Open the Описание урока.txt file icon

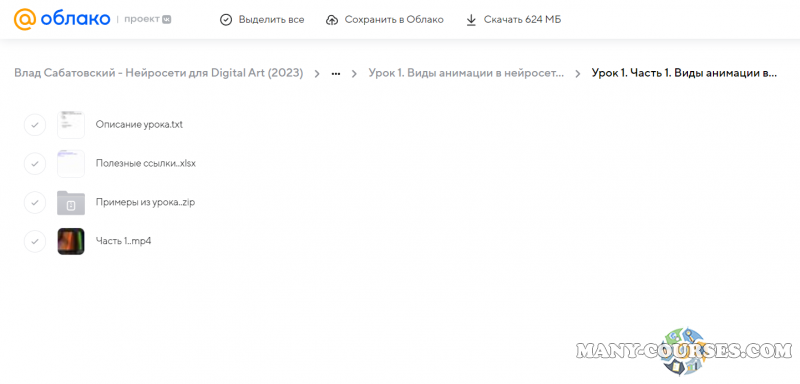(x=71, y=125)
